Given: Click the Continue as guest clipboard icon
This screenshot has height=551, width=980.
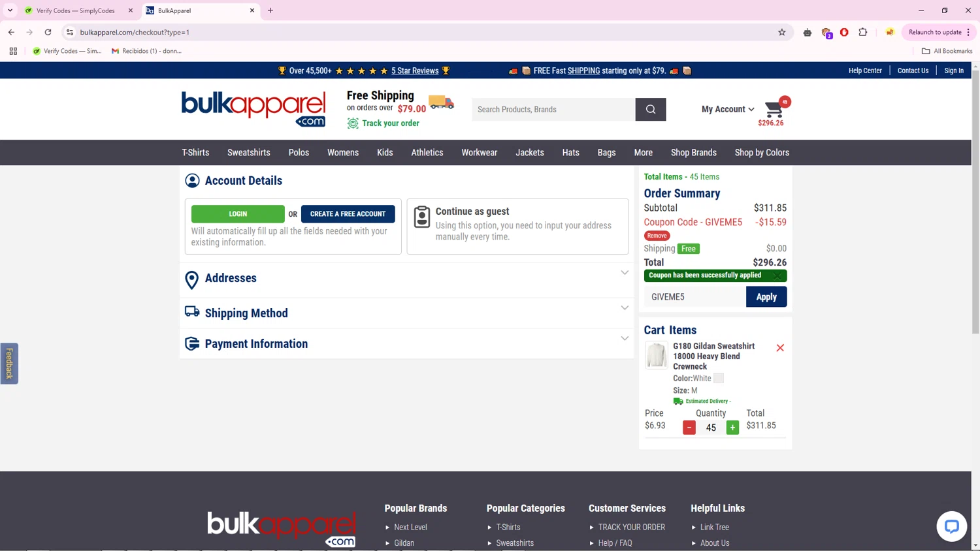Looking at the screenshot, I should click(422, 217).
